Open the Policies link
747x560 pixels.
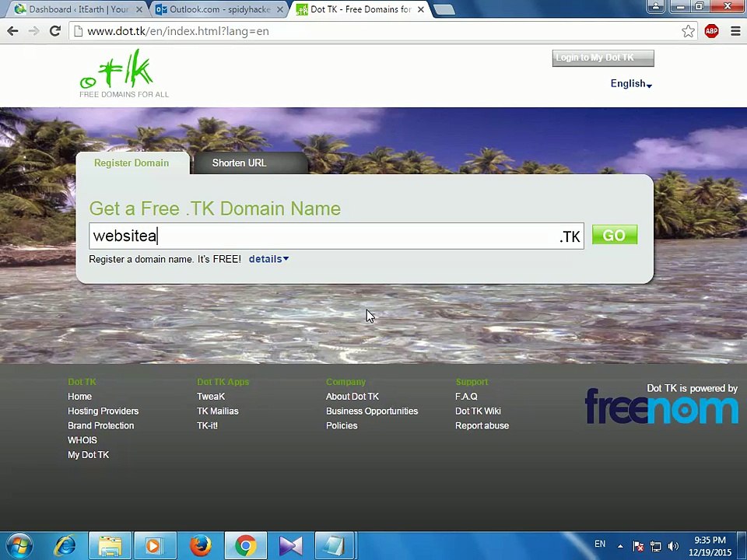click(x=342, y=425)
